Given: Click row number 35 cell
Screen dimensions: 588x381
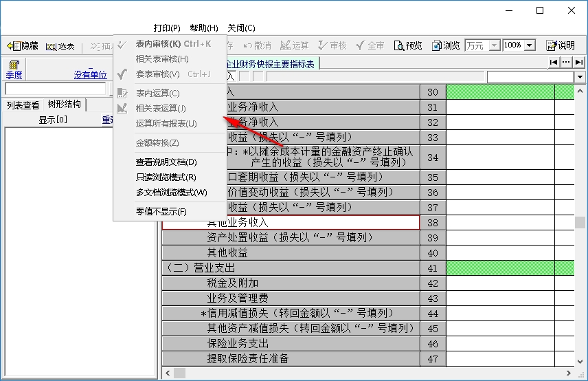Looking at the screenshot, I should point(433,177).
